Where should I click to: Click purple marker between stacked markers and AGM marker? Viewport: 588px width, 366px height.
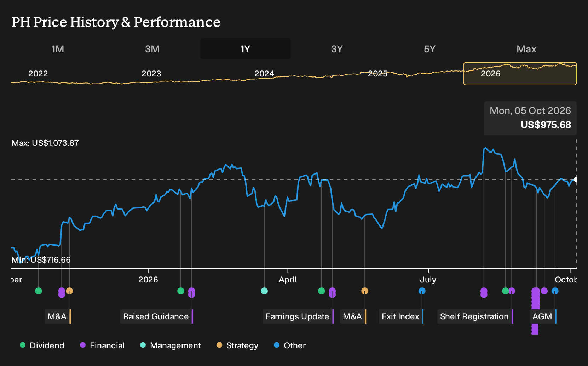[544, 291]
